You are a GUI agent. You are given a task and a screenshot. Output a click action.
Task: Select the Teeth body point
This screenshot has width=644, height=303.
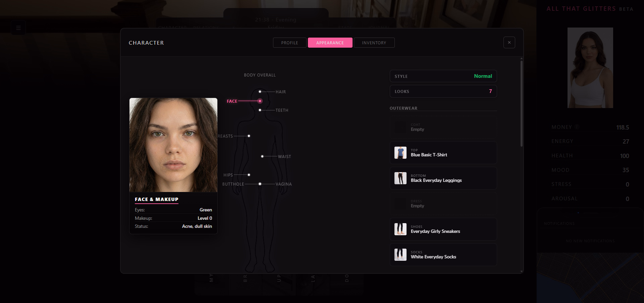[x=260, y=110]
